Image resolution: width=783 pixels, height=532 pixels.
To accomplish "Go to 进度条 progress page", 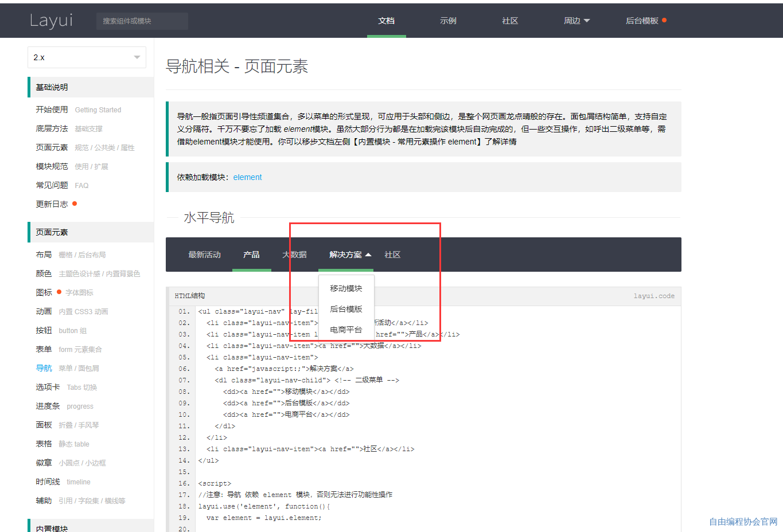I will (x=65, y=406).
